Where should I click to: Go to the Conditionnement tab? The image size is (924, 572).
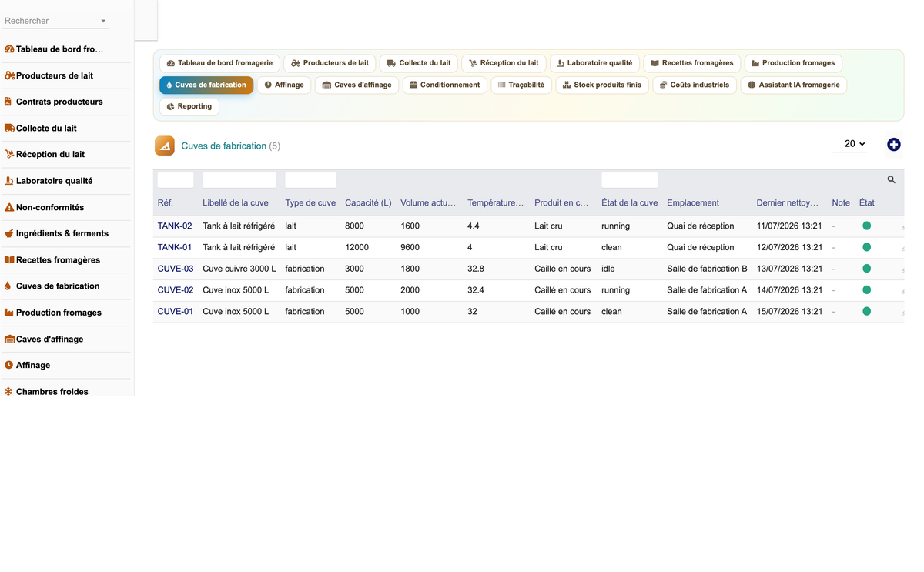(x=445, y=85)
